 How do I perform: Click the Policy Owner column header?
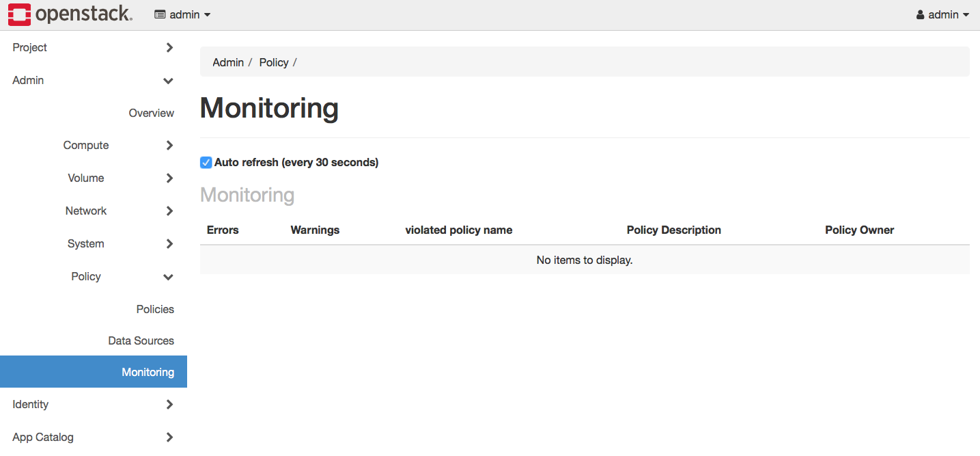point(860,230)
